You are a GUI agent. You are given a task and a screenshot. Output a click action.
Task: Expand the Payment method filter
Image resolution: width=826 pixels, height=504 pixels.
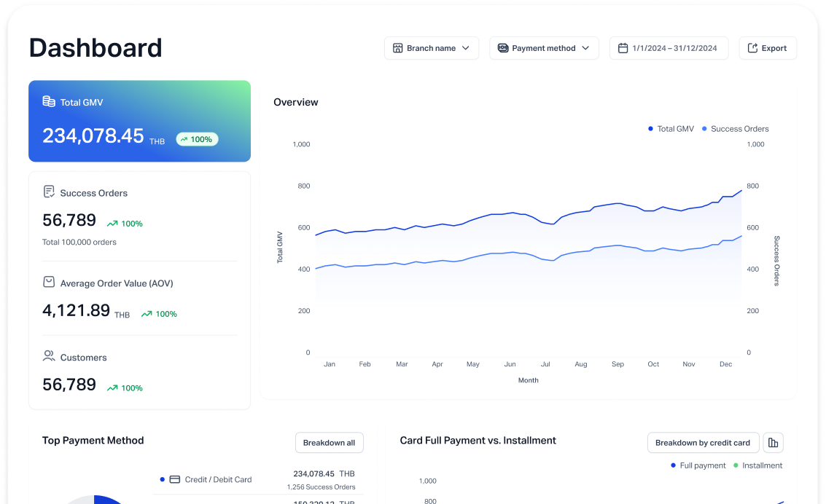(x=544, y=48)
